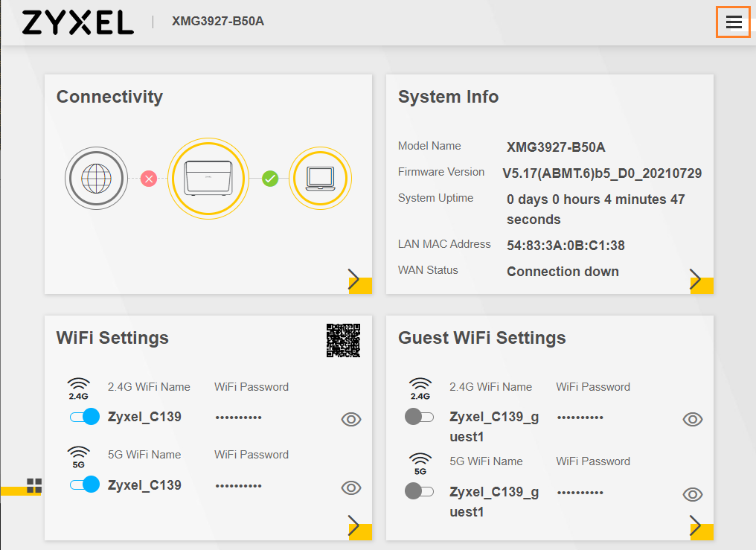Open the WiFi QR code
The image size is (756, 550).
pos(343,340)
